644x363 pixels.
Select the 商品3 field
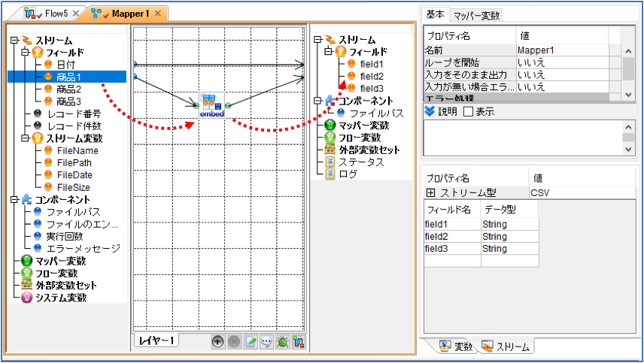(68, 101)
